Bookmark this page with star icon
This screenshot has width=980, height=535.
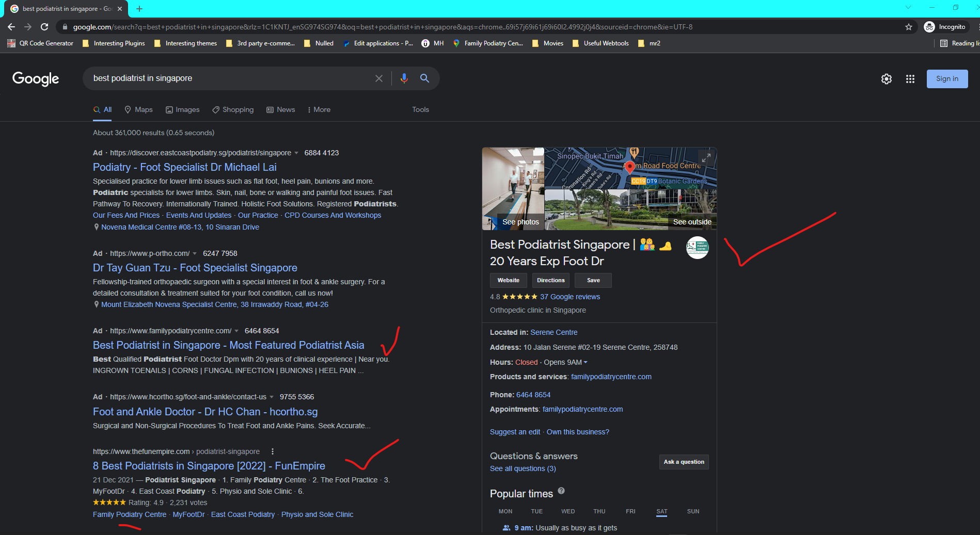coord(909,27)
